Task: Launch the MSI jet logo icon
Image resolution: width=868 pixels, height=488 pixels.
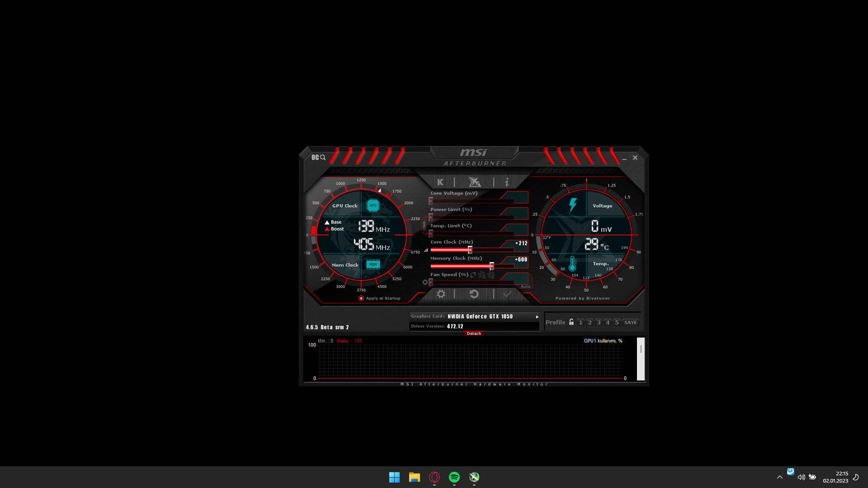Action: [x=474, y=182]
